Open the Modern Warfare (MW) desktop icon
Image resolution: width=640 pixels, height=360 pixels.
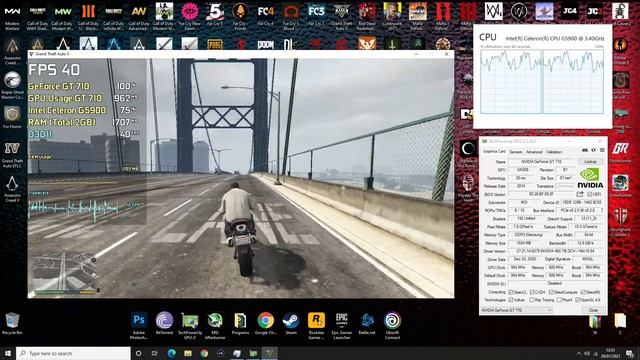pos(12,16)
